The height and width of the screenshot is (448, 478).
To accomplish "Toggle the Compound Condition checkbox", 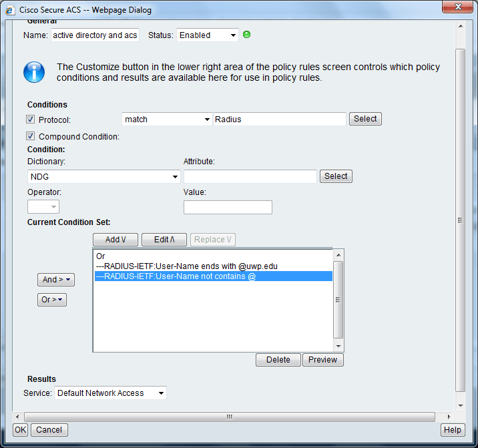I will pos(30,136).
